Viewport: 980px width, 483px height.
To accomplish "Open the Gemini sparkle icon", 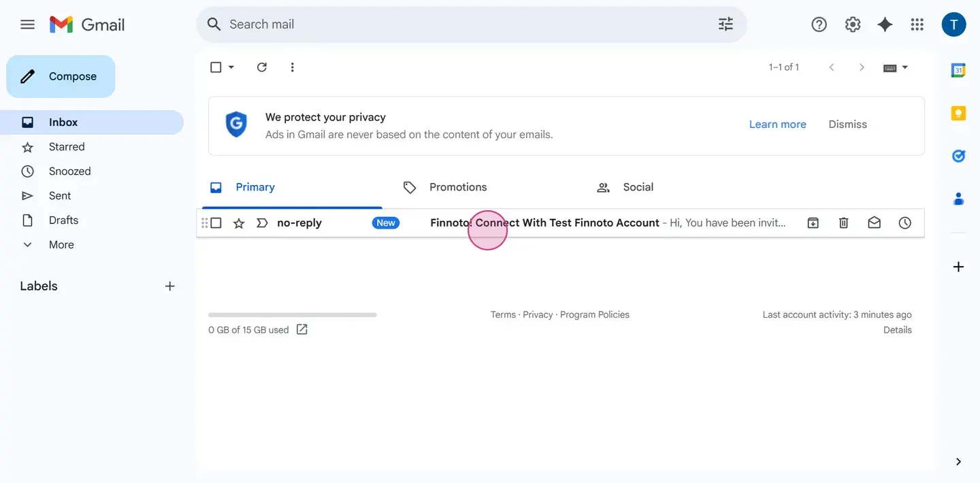I will pos(885,24).
